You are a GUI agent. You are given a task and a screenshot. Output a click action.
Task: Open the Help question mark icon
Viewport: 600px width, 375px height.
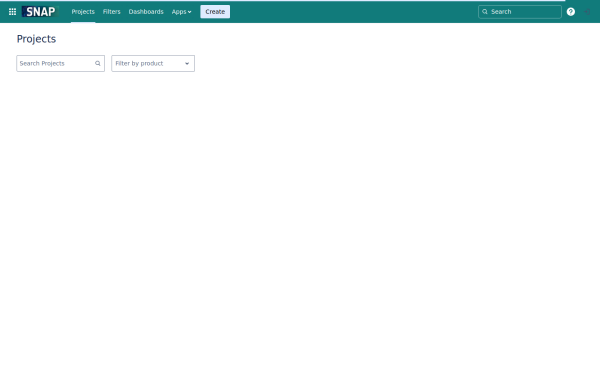(571, 12)
